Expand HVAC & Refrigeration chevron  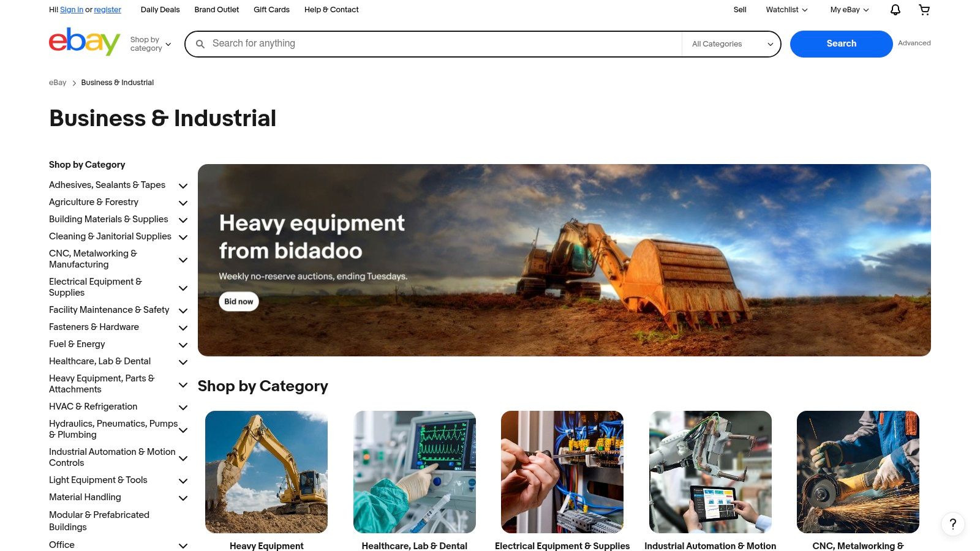[183, 407]
